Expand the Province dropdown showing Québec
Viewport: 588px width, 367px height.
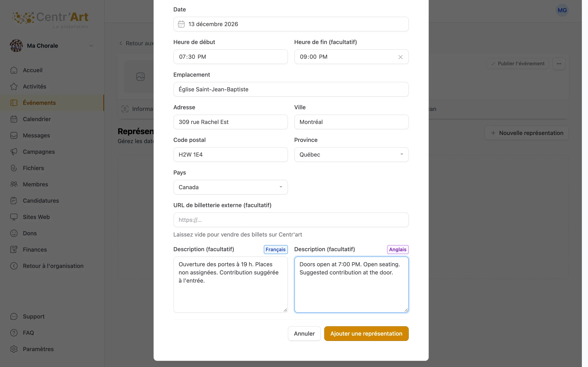[351, 155]
